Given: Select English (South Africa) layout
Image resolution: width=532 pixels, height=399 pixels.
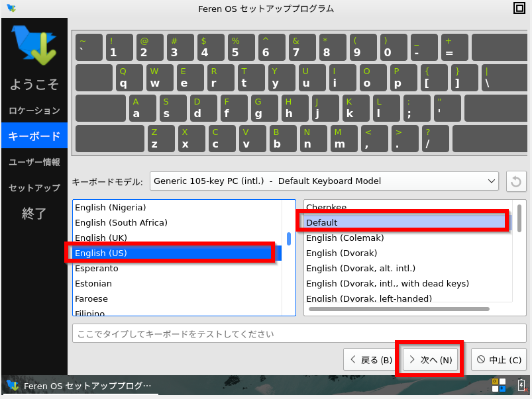Looking at the screenshot, I should (x=177, y=223).
